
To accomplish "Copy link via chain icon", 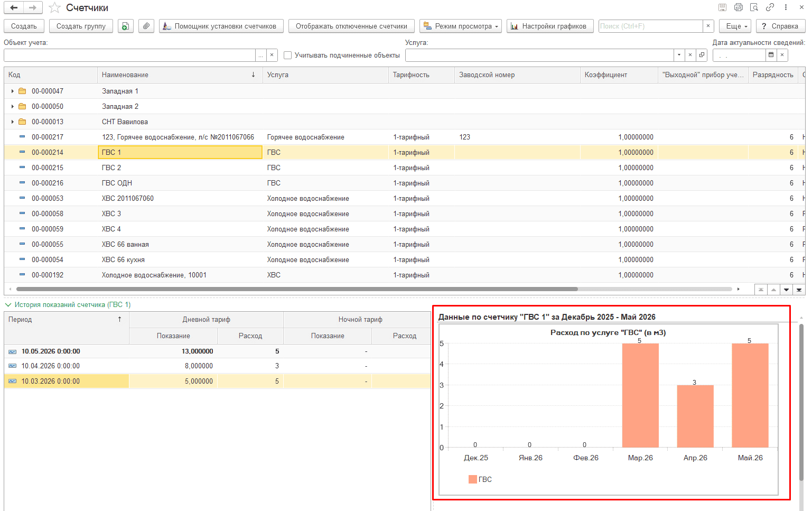I will [x=770, y=7].
